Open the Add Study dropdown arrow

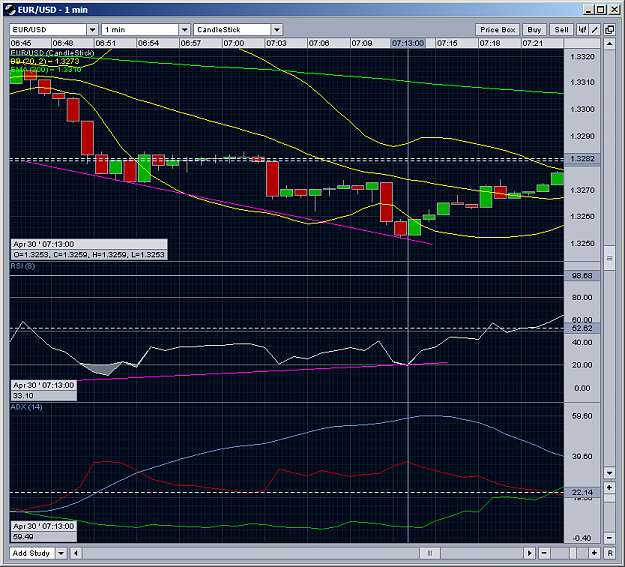point(61,553)
